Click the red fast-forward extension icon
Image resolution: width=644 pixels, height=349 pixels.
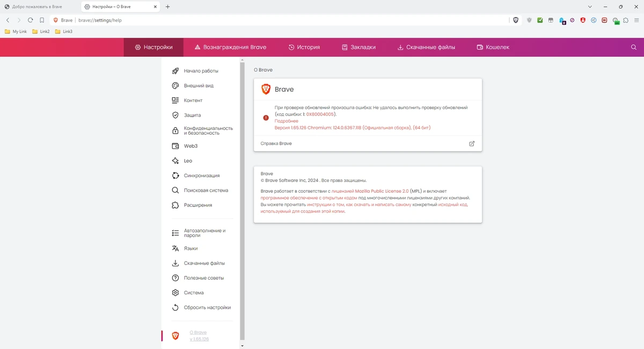point(604,20)
